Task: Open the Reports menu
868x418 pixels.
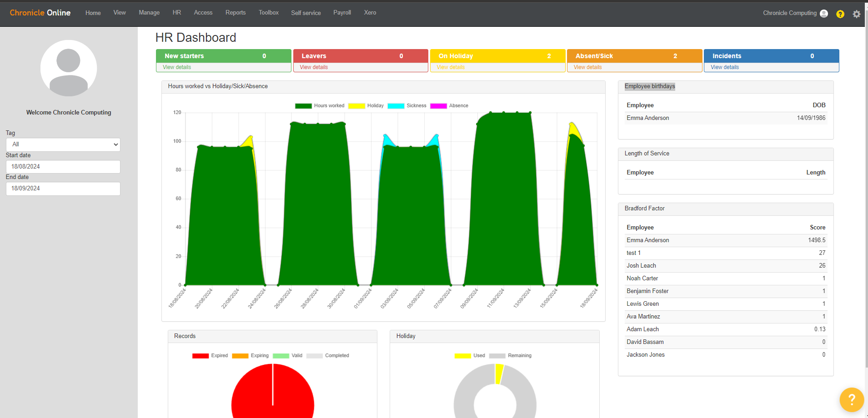Action: [x=236, y=13]
